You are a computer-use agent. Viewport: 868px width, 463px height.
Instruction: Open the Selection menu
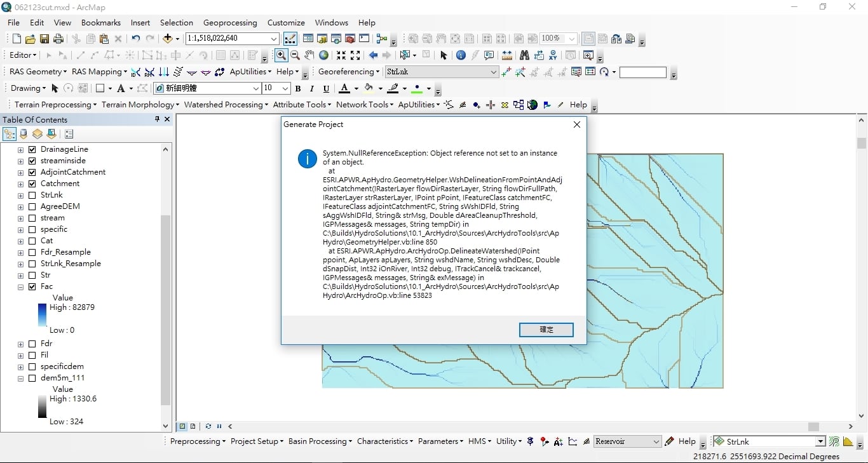(177, 22)
